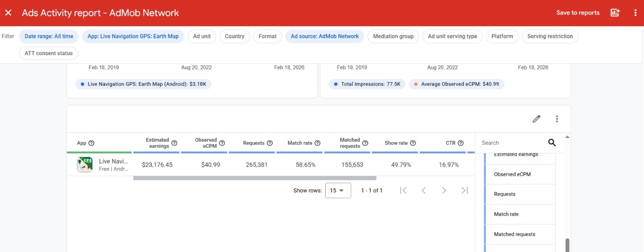This screenshot has width=644, height=252.
Task: Select the 265,381 requests cell
Action: pos(256,165)
